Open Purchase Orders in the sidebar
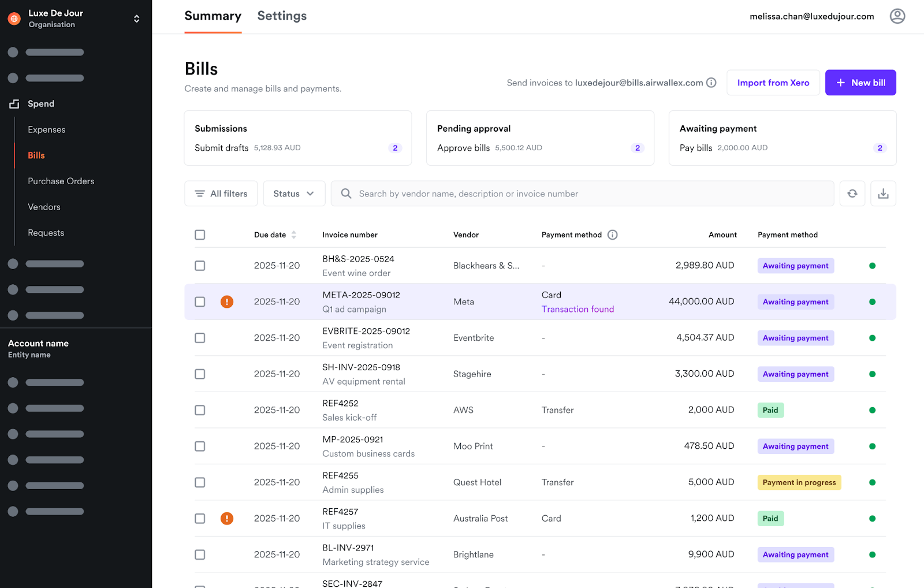 click(61, 181)
